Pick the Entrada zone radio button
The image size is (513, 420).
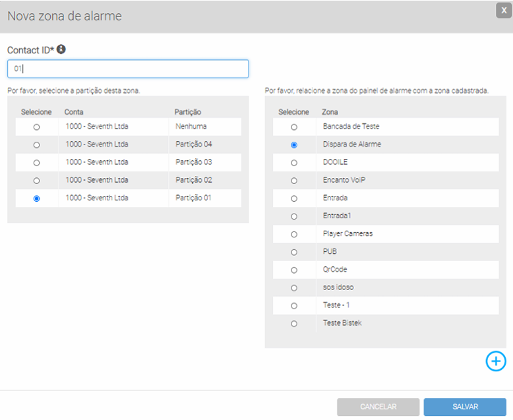[294, 198]
